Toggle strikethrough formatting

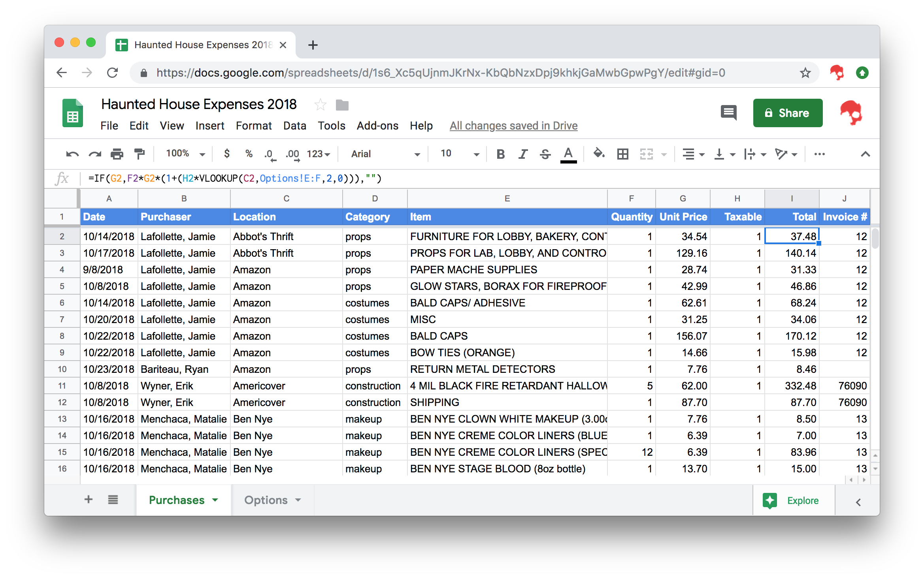pyautogui.click(x=545, y=154)
